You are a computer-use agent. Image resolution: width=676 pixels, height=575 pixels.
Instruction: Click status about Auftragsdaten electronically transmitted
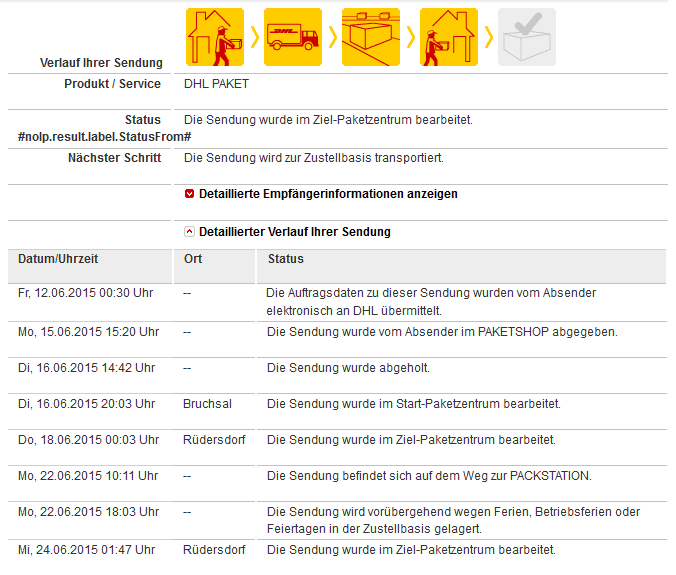pyautogui.click(x=431, y=302)
